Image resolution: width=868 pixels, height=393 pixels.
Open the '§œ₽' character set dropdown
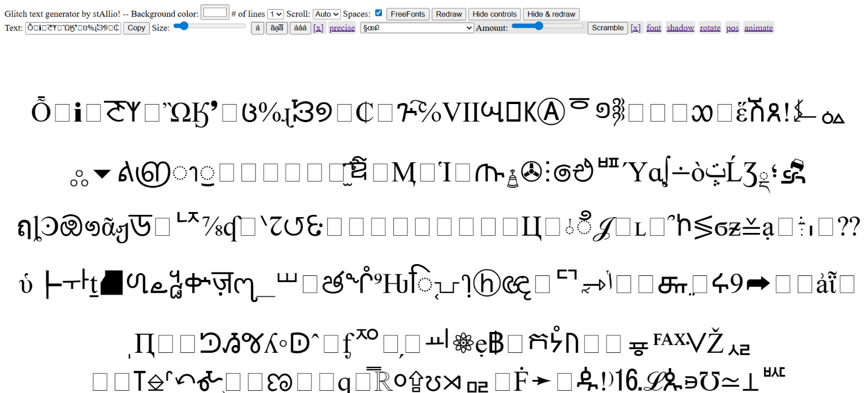click(x=417, y=28)
